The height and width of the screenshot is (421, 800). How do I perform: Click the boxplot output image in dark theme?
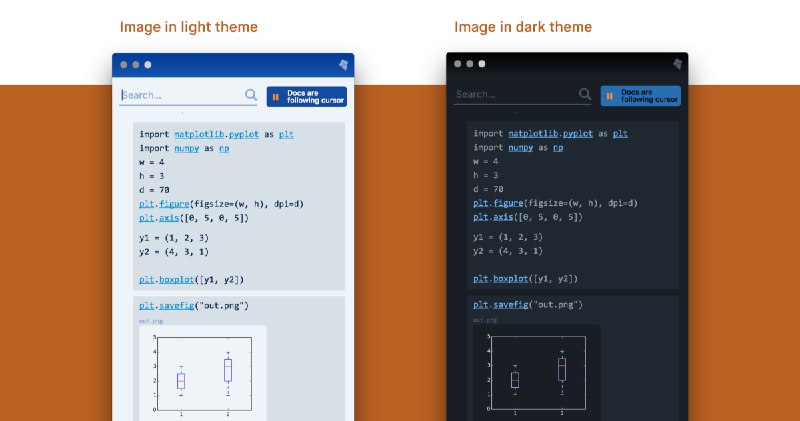[x=537, y=372]
